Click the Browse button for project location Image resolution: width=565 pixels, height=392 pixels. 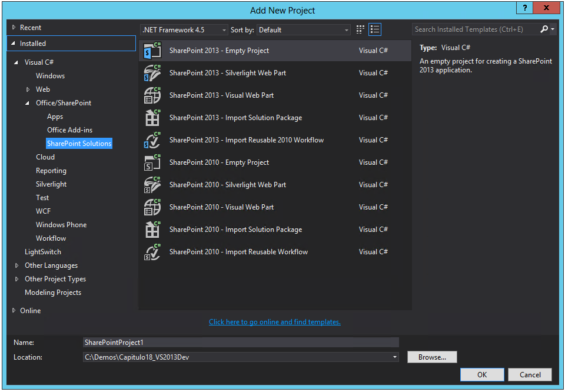[x=432, y=357]
